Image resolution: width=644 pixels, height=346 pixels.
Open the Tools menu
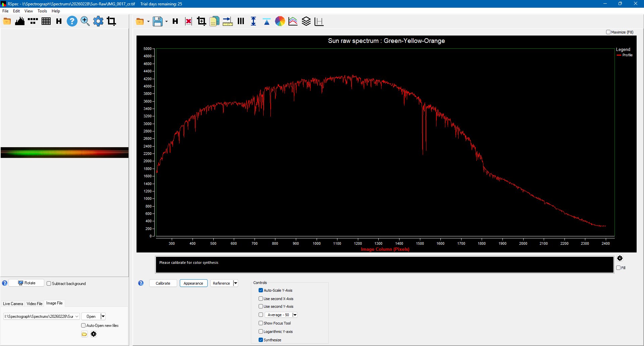point(42,11)
